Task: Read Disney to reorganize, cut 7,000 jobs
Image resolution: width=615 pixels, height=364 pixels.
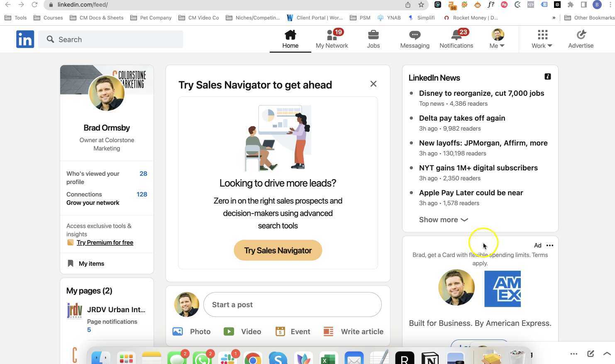Action: [x=481, y=93]
